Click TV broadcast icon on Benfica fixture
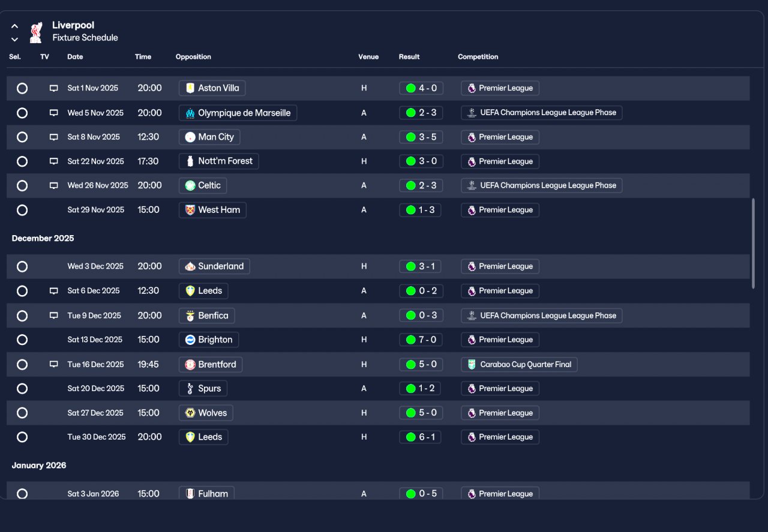 click(x=53, y=315)
